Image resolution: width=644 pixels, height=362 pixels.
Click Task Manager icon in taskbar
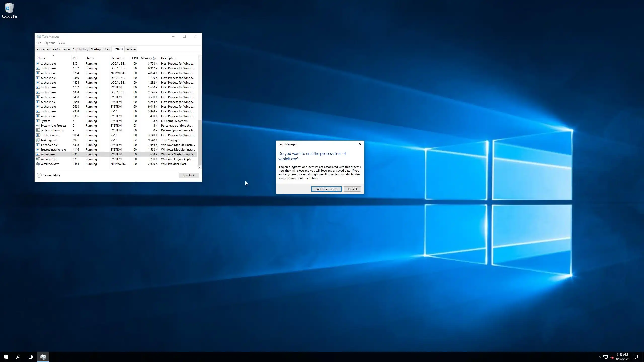[x=43, y=357]
